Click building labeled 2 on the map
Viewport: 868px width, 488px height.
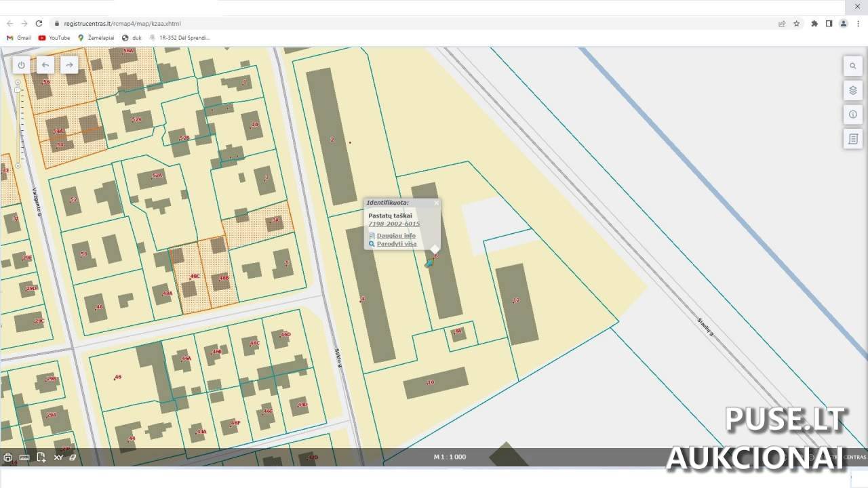tap(332, 138)
